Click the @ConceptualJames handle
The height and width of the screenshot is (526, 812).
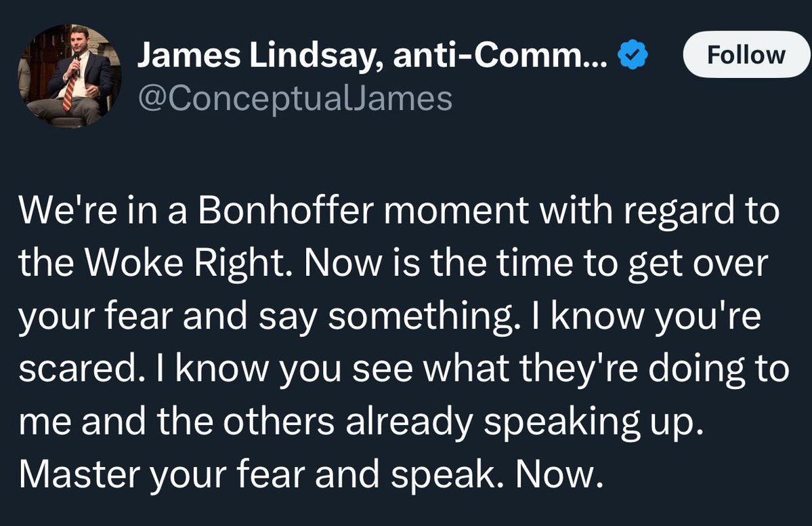click(295, 99)
